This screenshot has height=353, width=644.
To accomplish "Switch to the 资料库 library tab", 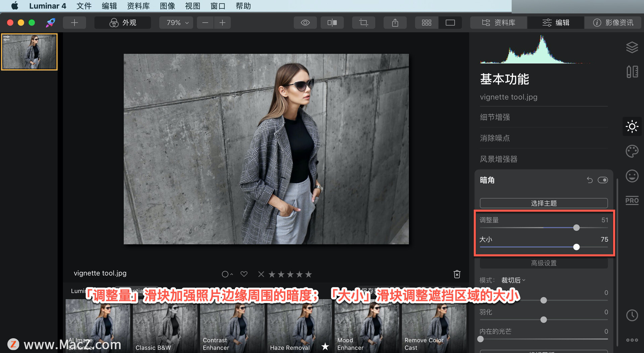I will point(499,22).
